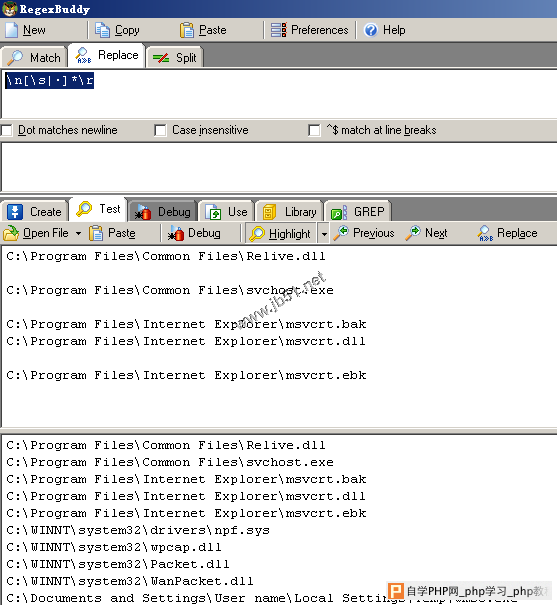Check ^$ match at line breaks
The image size is (557, 605).
coord(314,130)
